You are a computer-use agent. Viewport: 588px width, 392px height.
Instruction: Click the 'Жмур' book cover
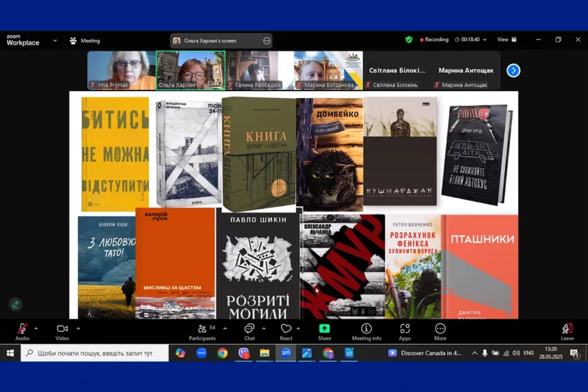(343, 266)
